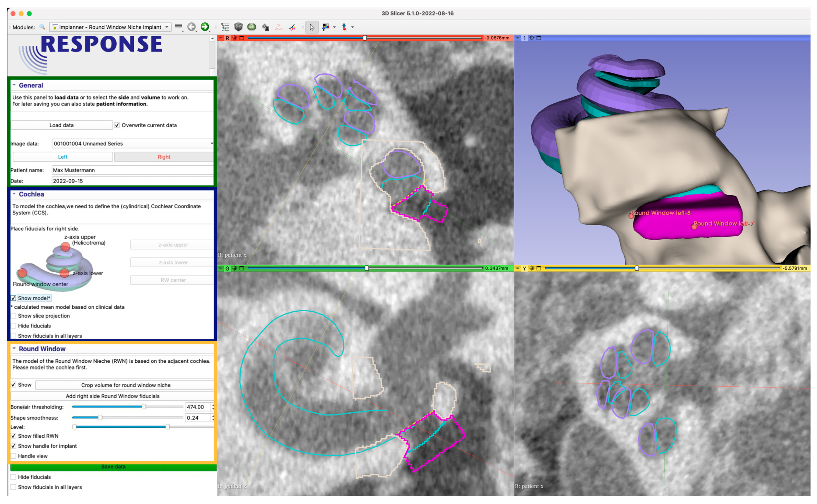Open the Implanner module selector dropdown
Viewport: 817px width, 504px height.
coord(110,27)
